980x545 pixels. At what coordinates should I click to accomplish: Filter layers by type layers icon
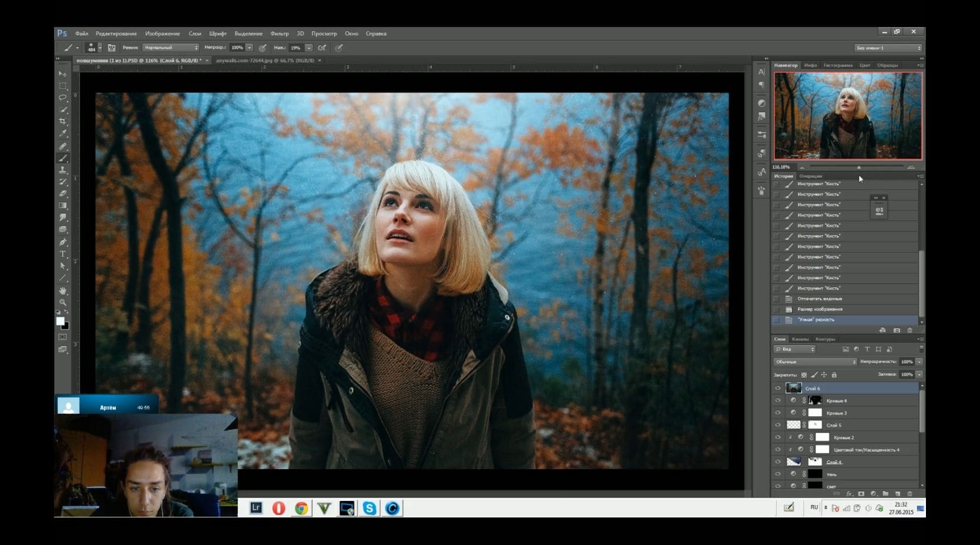867,349
